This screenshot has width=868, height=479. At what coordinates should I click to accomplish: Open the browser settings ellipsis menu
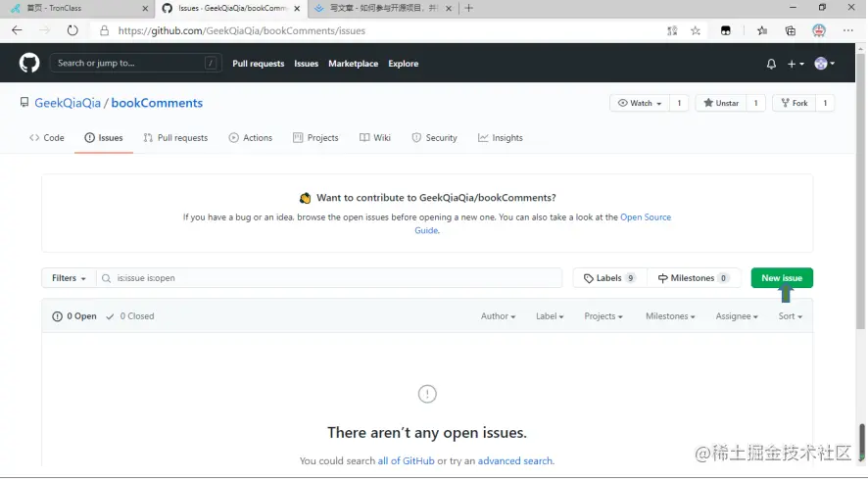point(848,31)
